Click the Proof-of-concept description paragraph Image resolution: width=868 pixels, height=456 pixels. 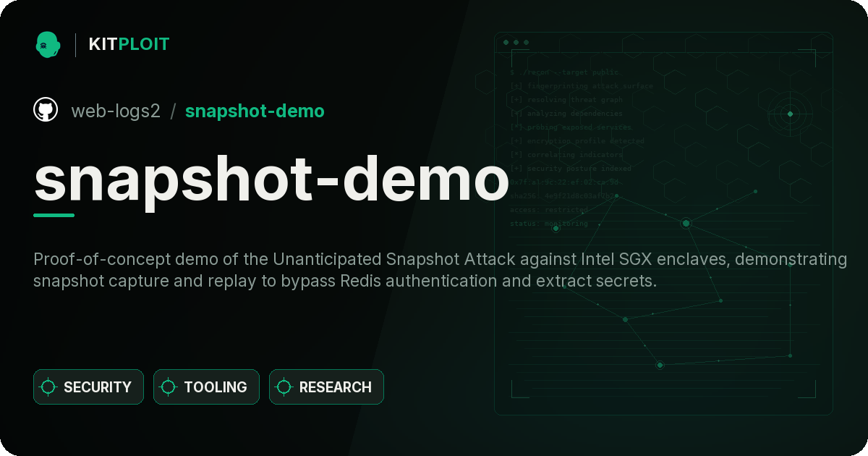coord(440,269)
